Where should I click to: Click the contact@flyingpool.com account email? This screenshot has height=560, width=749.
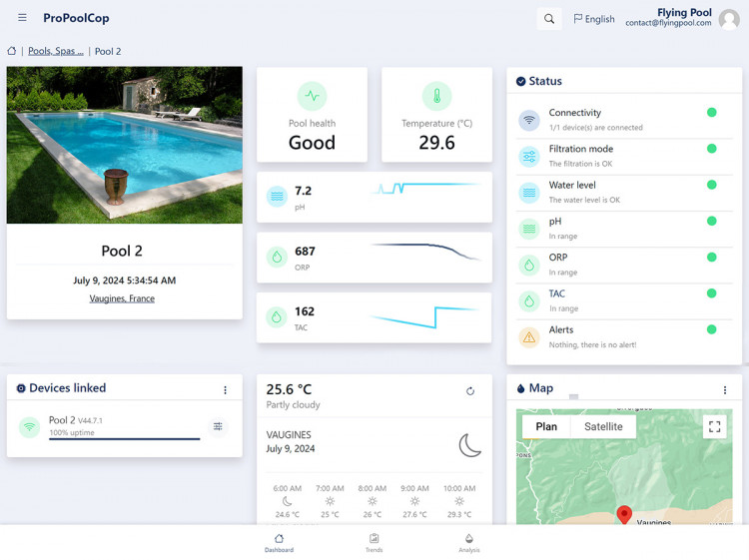pyautogui.click(x=668, y=23)
